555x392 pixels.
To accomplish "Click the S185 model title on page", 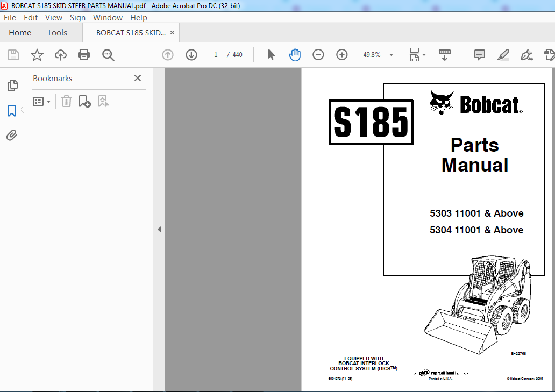I will click(371, 122).
